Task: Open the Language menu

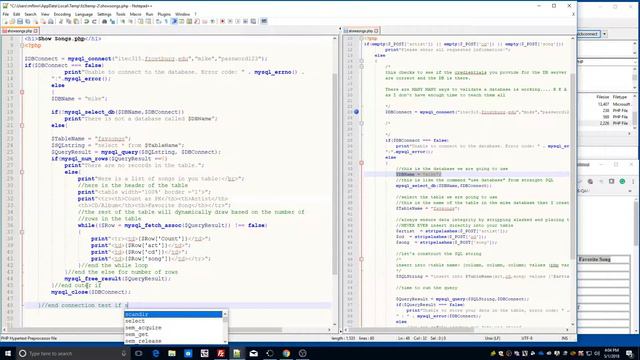Action: tap(84, 14)
